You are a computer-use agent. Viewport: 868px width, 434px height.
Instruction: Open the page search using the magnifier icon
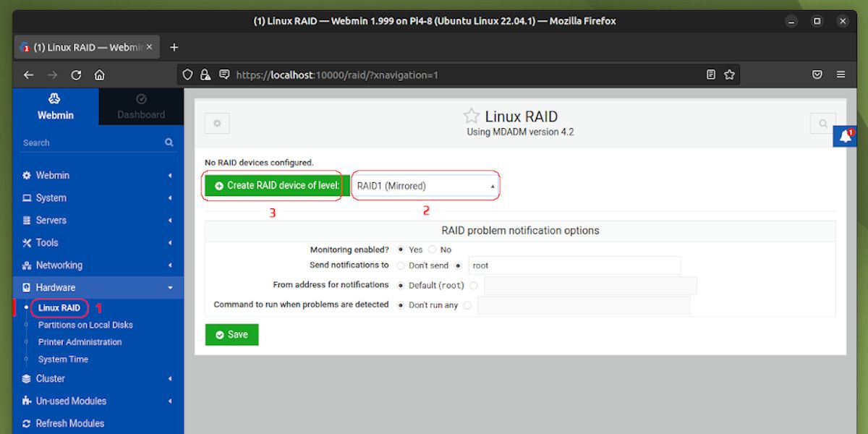tap(822, 123)
